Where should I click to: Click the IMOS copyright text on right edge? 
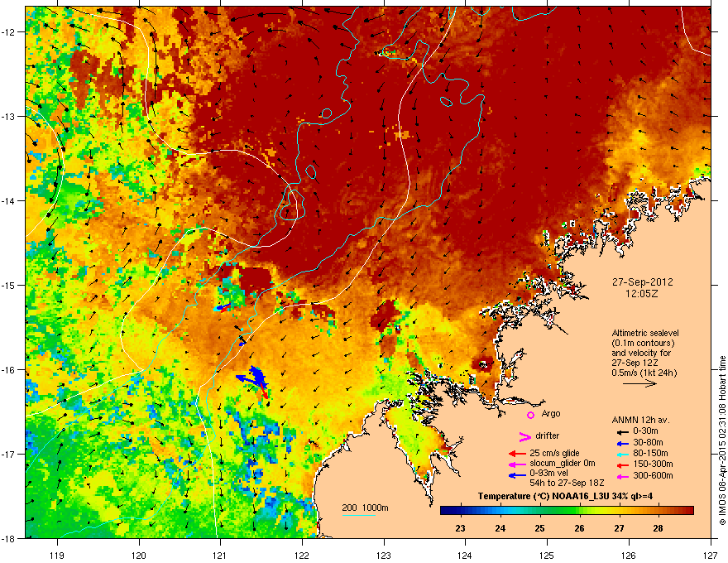click(722, 440)
